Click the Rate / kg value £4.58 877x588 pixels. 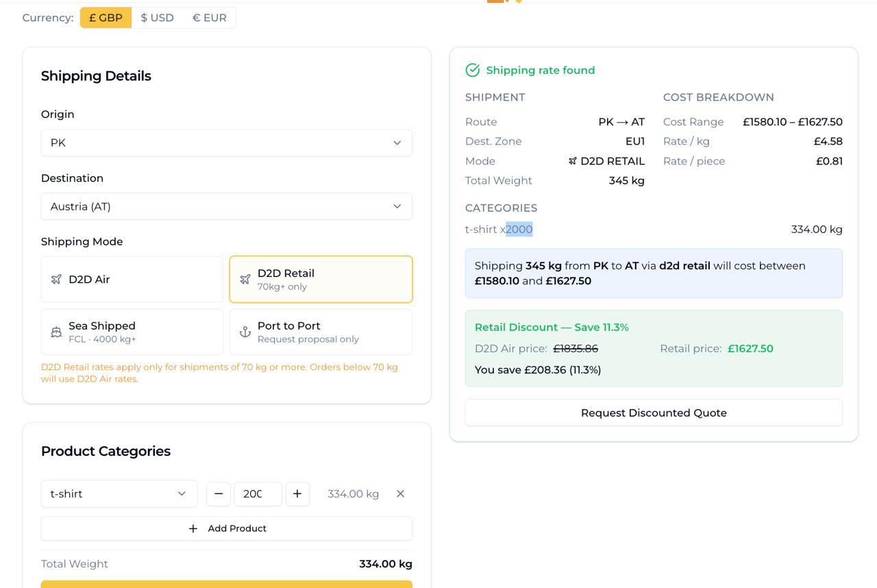[x=828, y=141]
